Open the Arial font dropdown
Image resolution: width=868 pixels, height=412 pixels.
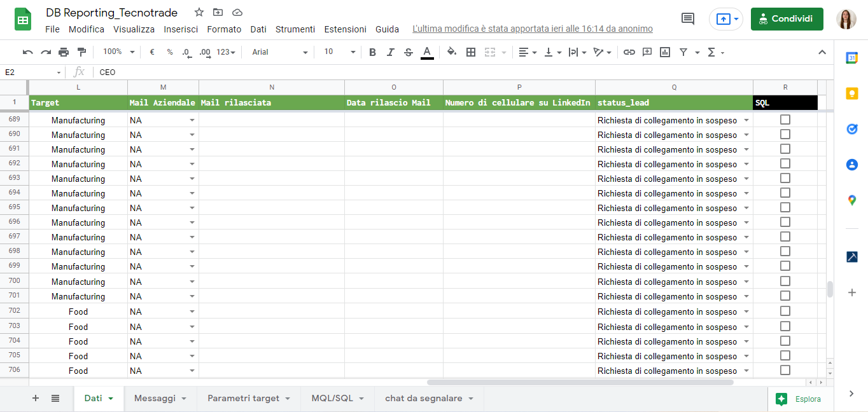click(x=279, y=52)
